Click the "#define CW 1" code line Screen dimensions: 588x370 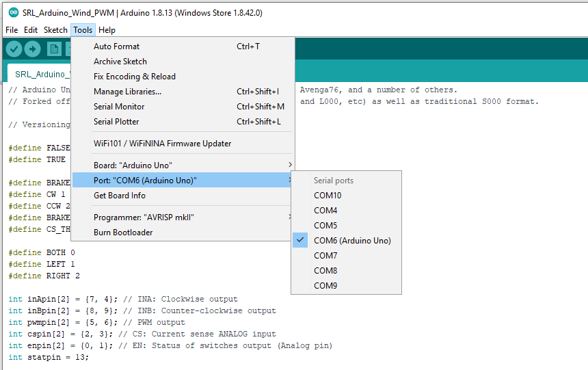[x=37, y=194]
